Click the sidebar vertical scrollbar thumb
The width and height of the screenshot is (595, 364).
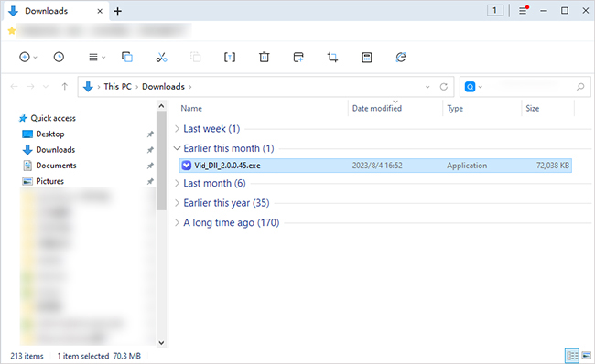tap(161, 161)
